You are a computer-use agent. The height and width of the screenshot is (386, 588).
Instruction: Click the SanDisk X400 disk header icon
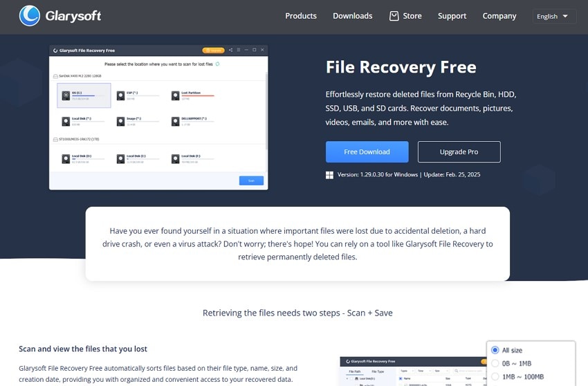coord(55,76)
